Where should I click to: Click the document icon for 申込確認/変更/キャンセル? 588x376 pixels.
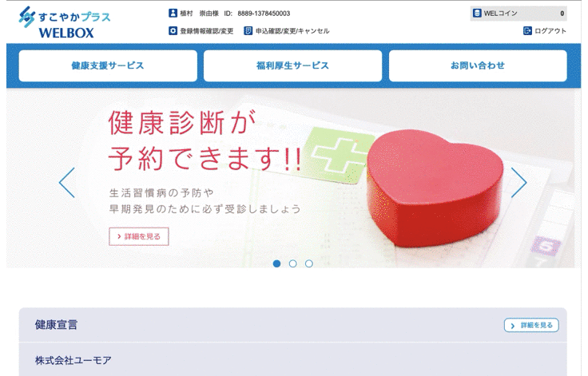point(248,31)
